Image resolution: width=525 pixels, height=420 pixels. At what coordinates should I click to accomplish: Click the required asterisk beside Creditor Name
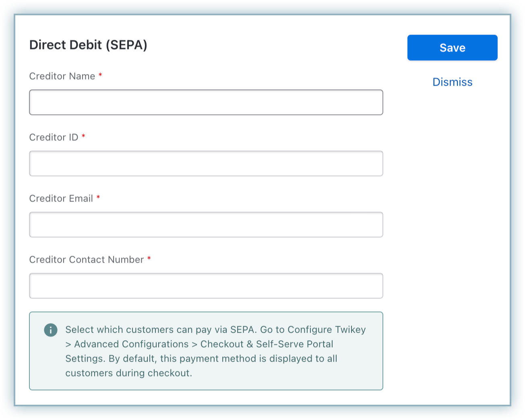coord(100,76)
